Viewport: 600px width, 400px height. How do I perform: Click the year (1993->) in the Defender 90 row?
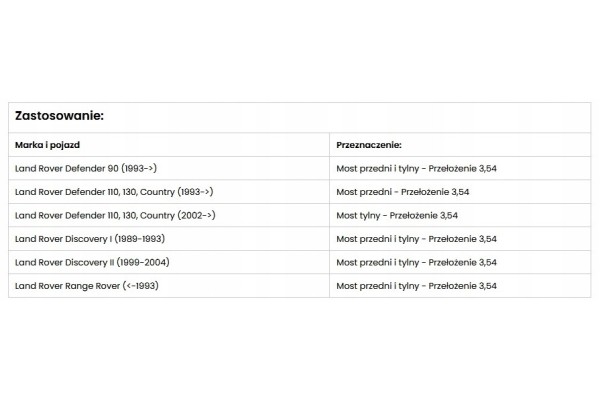click(139, 168)
